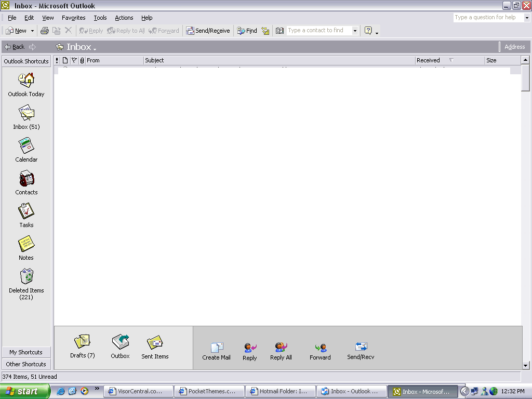Open the Calendar shortcut
The image size is (532, 399).
tap(26, 146)
